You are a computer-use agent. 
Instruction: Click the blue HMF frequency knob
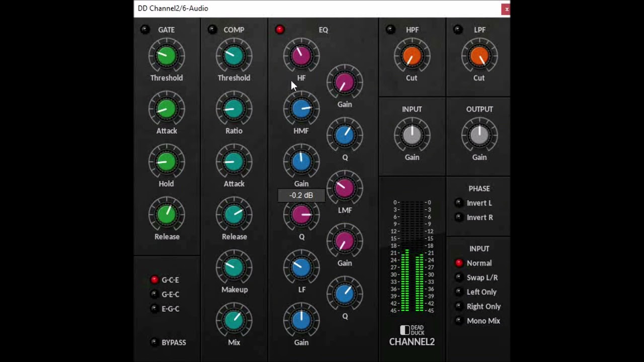click(x=301, y=109)
